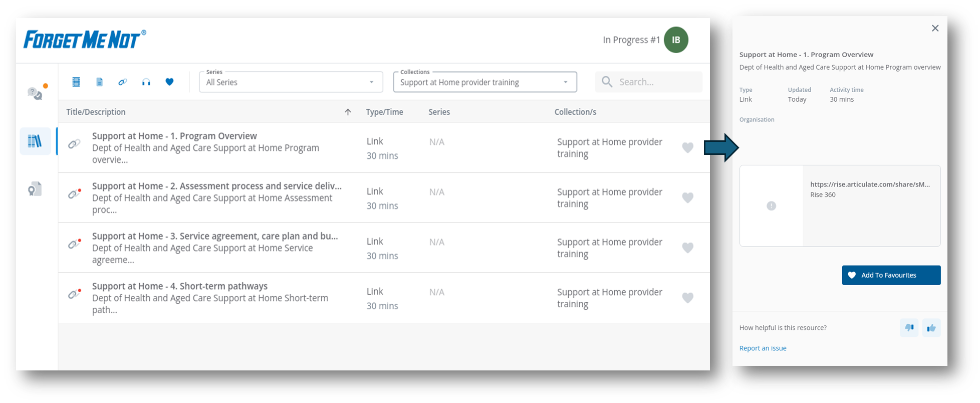The height and width of the screenshot is (403, 980).
Task: Filter resources by audio type
Action: point(146,82)
